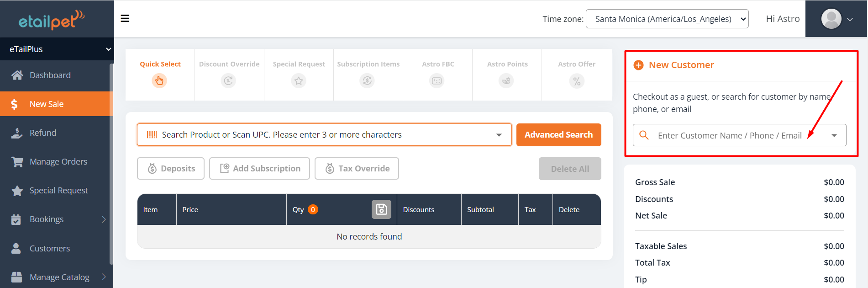Image resolution: width=868 pixels, height=288 pixels.
Task: Expand the Manage Catalog sidebar submenu
Action: pos(104,277)
